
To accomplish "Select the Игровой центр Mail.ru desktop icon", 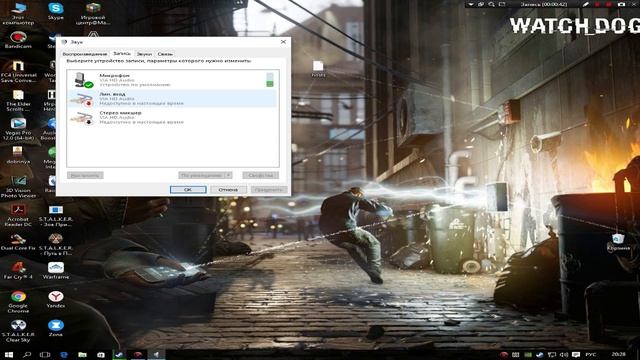I will pos(93,13).
